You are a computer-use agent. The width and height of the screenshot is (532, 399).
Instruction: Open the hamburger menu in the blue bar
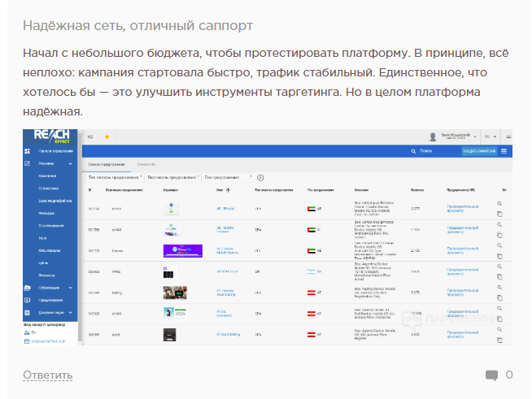coord(504,151)
